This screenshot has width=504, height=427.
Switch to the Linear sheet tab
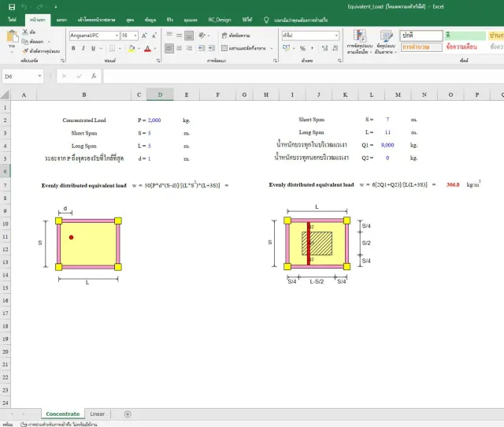point(98,414)
